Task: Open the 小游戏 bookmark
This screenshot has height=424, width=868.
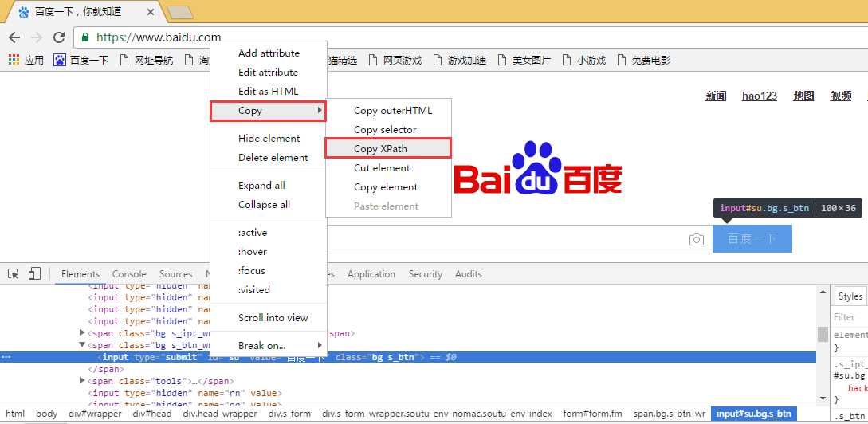Action: [584, 60]
